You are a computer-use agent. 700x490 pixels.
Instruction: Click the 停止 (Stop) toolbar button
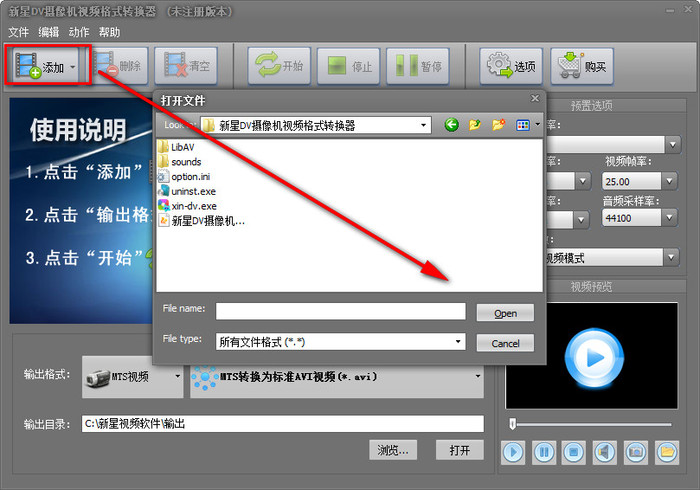(348, 66)
